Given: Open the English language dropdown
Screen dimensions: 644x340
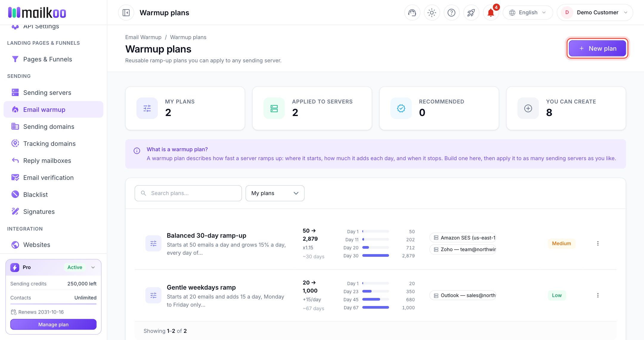Looking at the screenshot, I should pos(528,13).
